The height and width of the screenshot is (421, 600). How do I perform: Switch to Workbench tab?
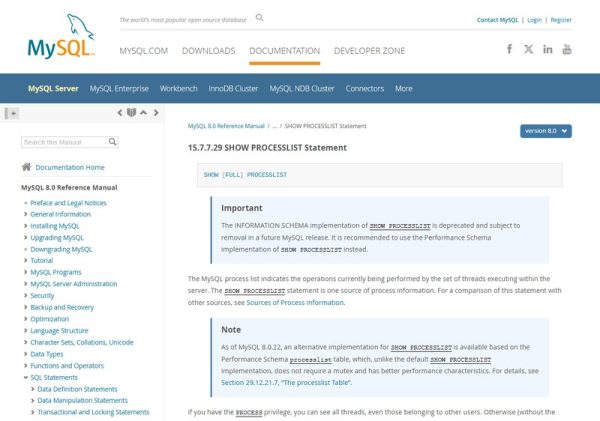pyautogui.click(x=178, y=88)
